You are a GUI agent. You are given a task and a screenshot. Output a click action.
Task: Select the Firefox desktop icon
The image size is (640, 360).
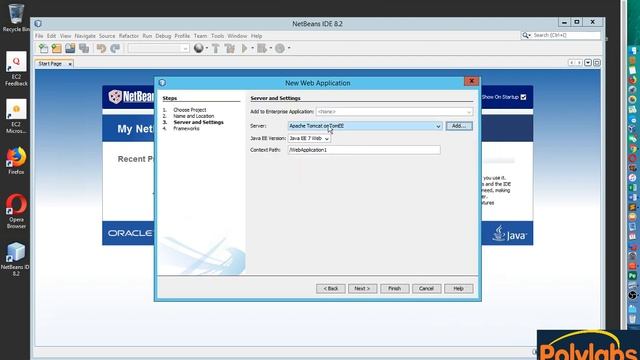pyautogui.click(x=16, y=161)
